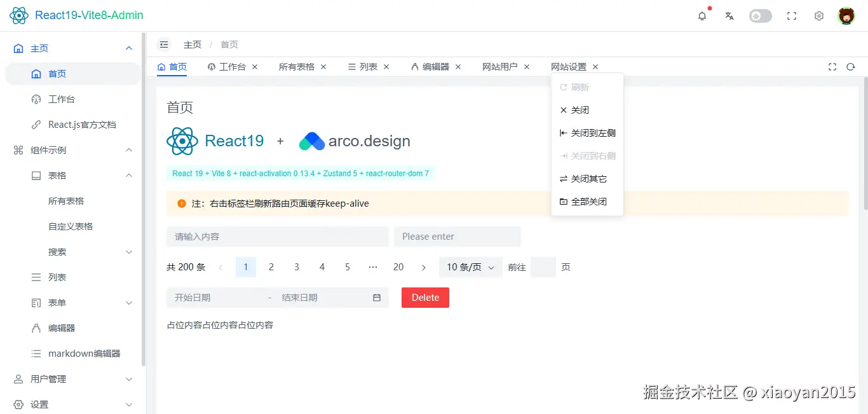This screenshot has width=868, height=414.
Task: Click the sidebar vertical scrollbar
Action: (x=144, y=199)
